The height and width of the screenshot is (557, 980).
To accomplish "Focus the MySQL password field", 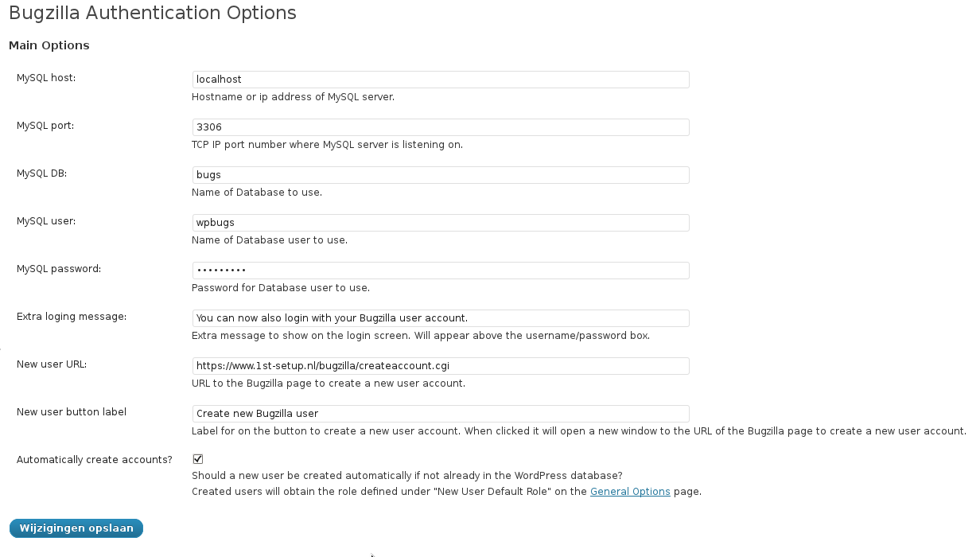I will pos(441,271).
